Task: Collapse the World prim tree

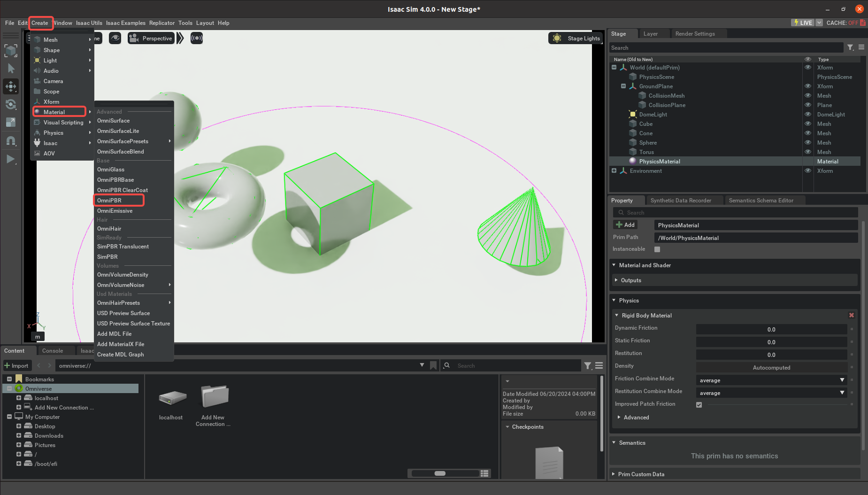Action: (614, 67)
